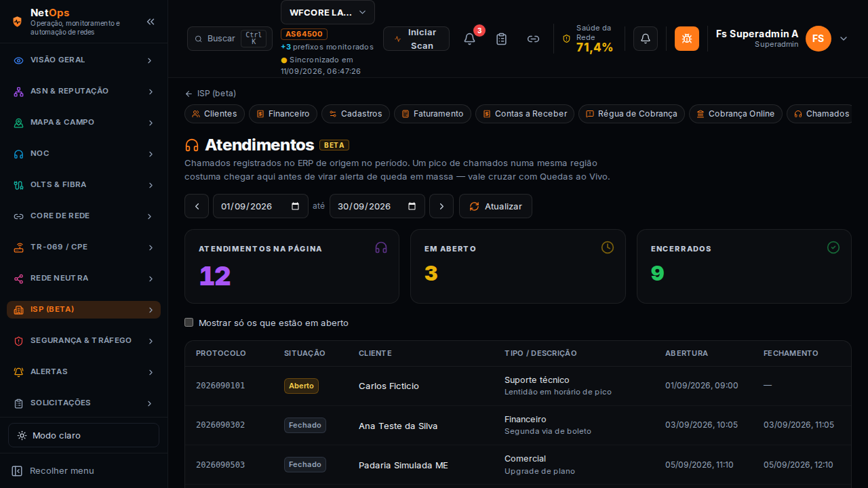868x488 pixels.
Task: Click the Abertura column header
Action: click(686, 353)
